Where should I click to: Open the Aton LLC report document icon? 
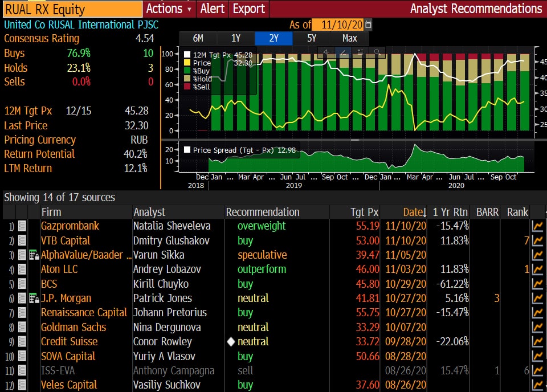pyautogui.click(x=22, y=269)
